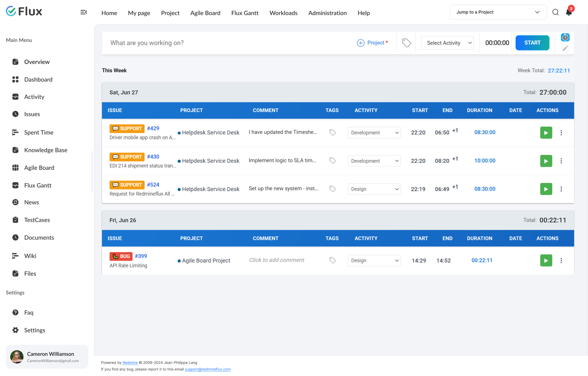This screenshot has height=376, width=588.
Task: Open Help in top navigation
Action: tap(364, 13)
